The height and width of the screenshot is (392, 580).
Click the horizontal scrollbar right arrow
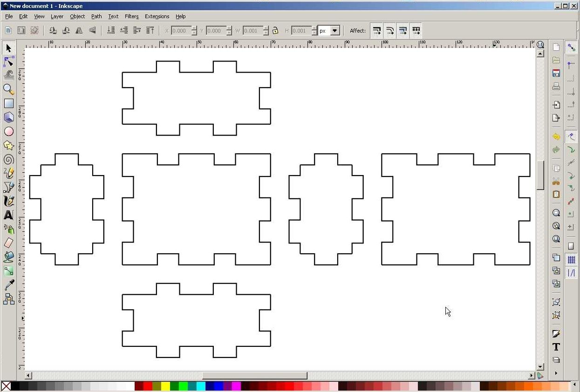531,375
